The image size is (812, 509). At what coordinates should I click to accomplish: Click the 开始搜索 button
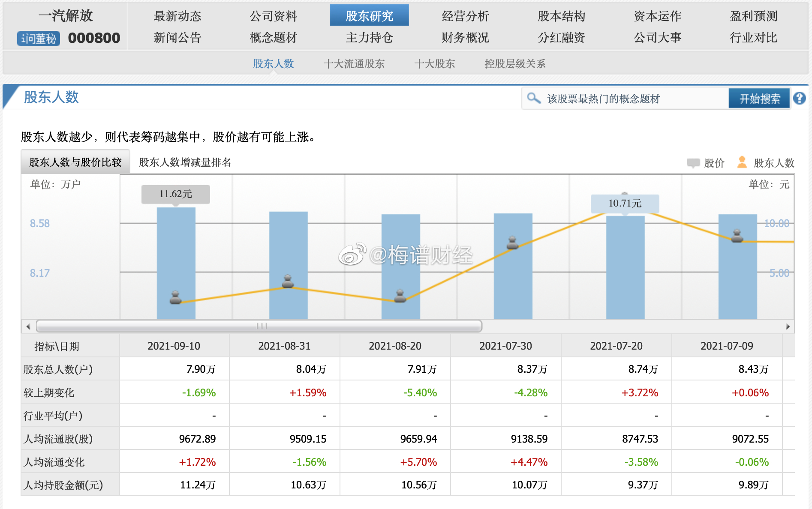pos(759,98)
